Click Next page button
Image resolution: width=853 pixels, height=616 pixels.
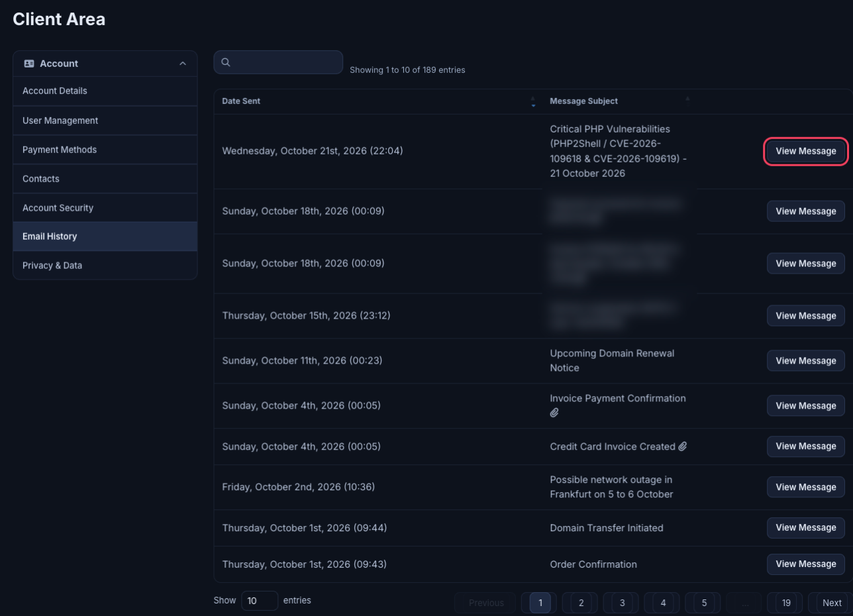point(832,603)
